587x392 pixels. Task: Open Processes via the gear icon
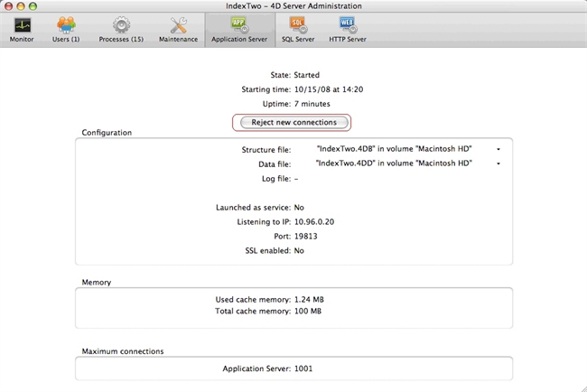[121, 24]
